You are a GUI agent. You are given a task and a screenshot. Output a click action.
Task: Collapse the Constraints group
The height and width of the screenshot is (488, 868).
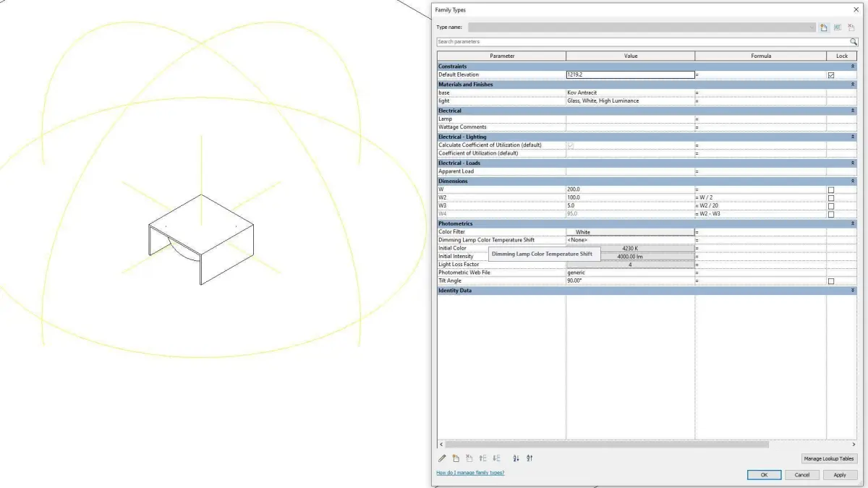tap(853, 67)
